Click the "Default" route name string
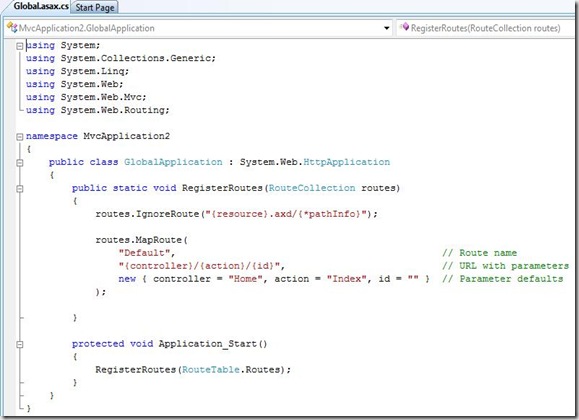This screenshot has height=420, width=579. tap(144, 253)
